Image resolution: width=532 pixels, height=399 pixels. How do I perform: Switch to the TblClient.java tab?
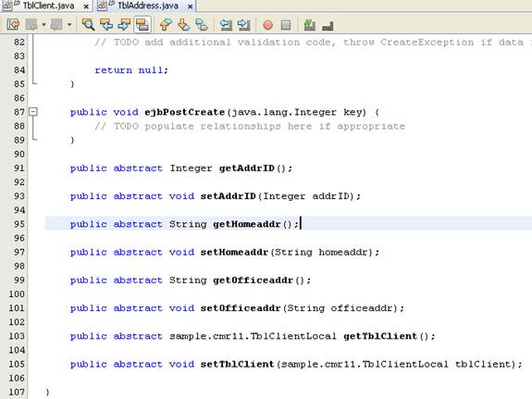45,6
